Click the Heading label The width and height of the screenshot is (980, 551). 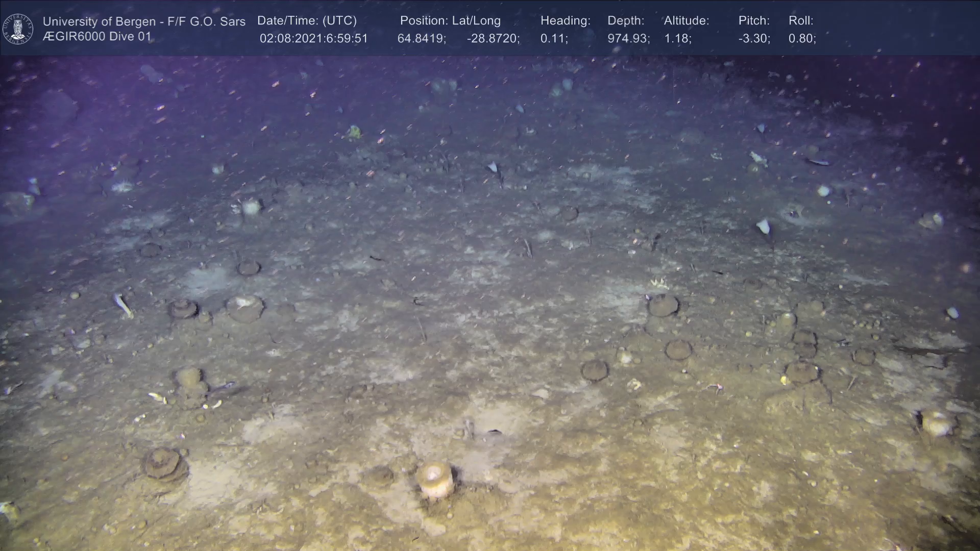(x=565, y=20)
